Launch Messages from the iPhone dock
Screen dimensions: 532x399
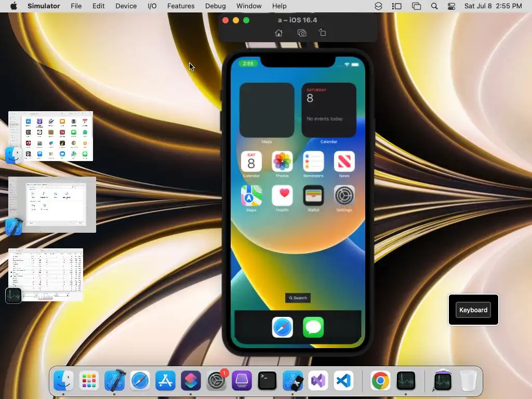click(x=313, y=327)
